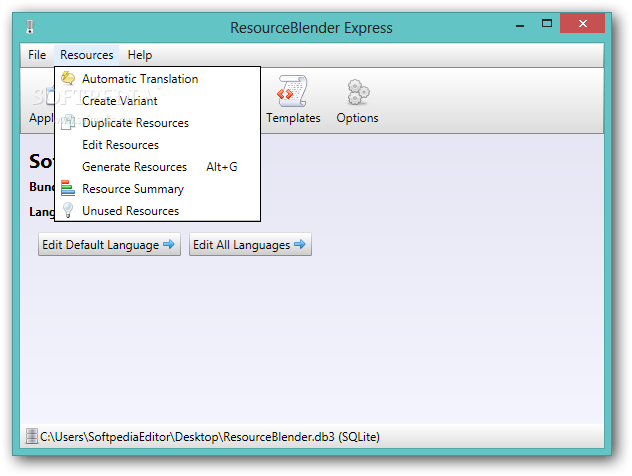
Task: Select the Unused Resources menu entry
Action: click(x=158, y=211)
